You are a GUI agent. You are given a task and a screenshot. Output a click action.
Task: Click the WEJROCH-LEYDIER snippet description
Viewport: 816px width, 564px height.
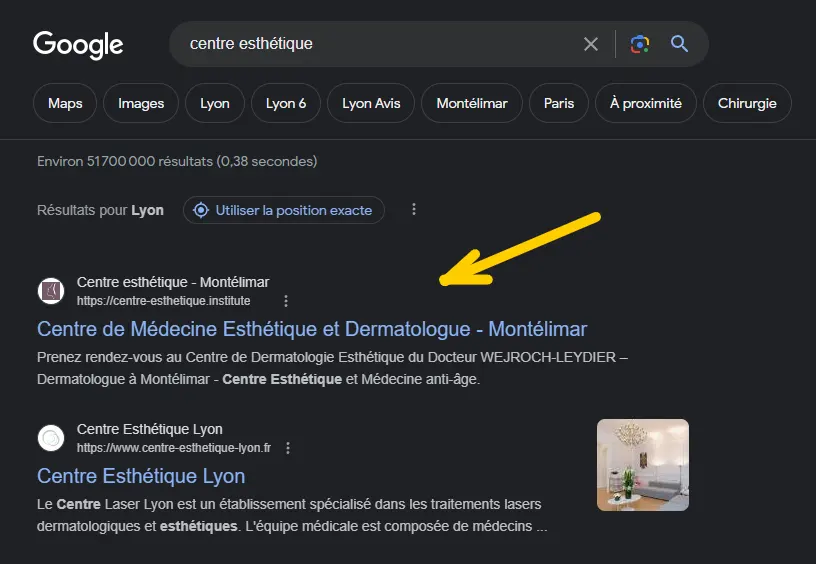click(332, 368)
